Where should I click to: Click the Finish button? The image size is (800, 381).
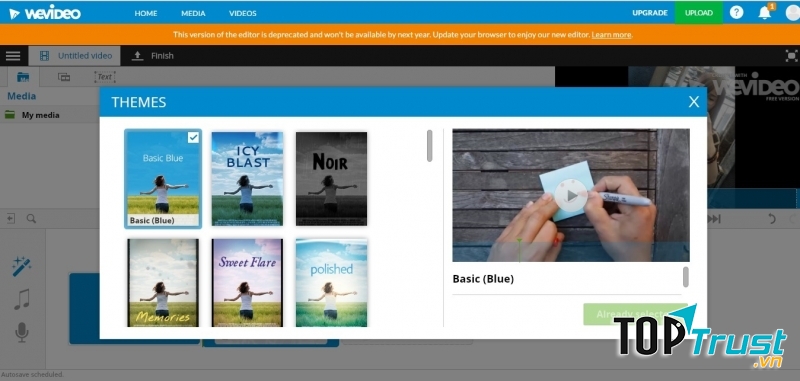153,56
